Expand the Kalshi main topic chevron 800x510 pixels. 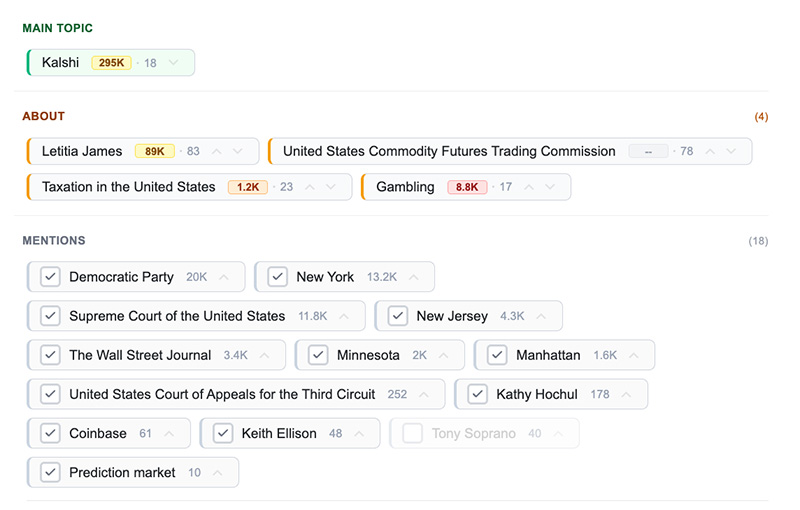coord(173,63)
